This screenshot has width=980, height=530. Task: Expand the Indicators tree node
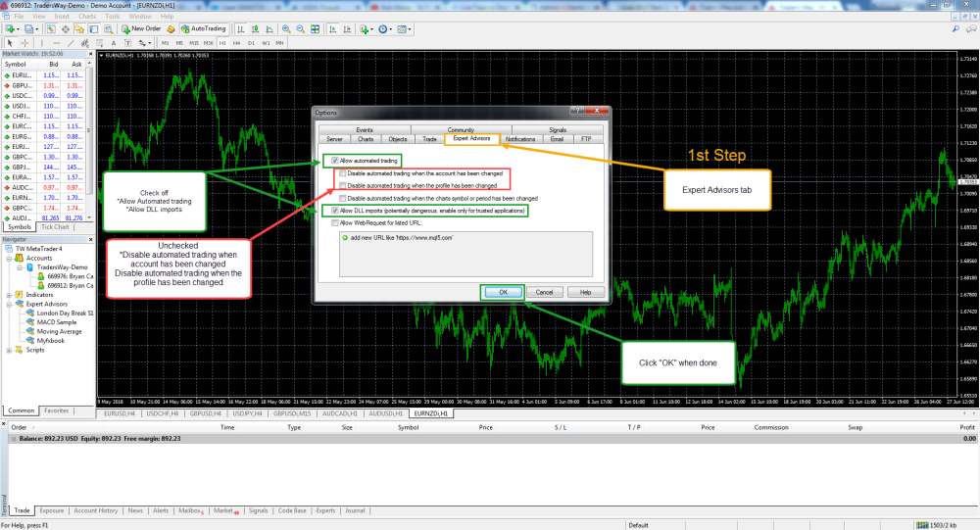pos(10,294)
